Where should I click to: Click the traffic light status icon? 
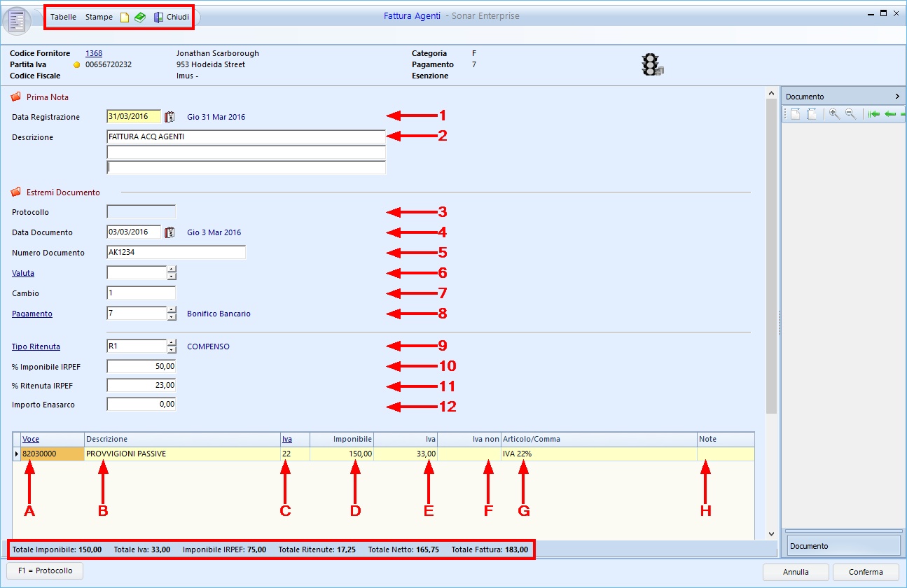(651, 64)
